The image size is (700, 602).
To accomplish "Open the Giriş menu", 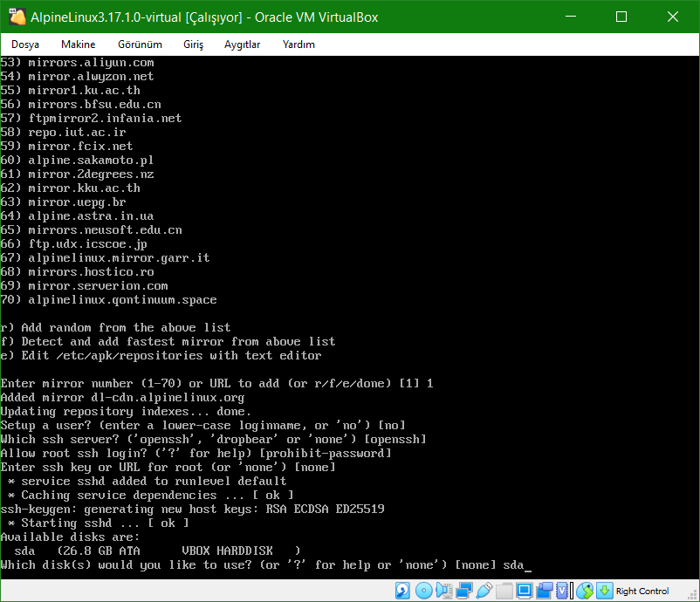I will [193, 44].
